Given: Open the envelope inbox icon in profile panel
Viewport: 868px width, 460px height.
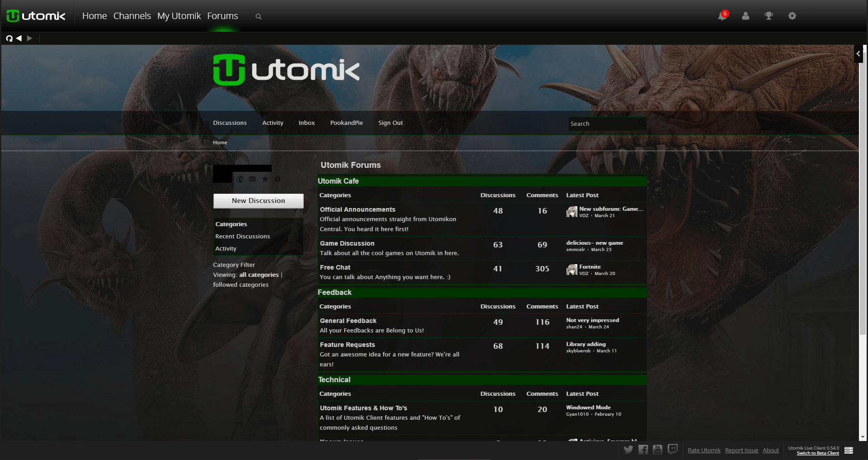Looking at the screenshot, I should pyautogui.click(x=253, y=179).
